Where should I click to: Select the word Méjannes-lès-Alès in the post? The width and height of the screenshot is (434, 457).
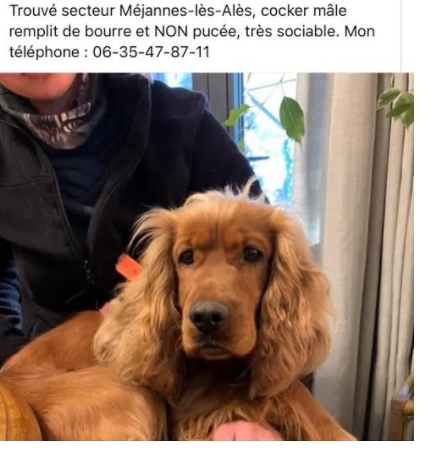pyautogui.click(x=186, y=11)
